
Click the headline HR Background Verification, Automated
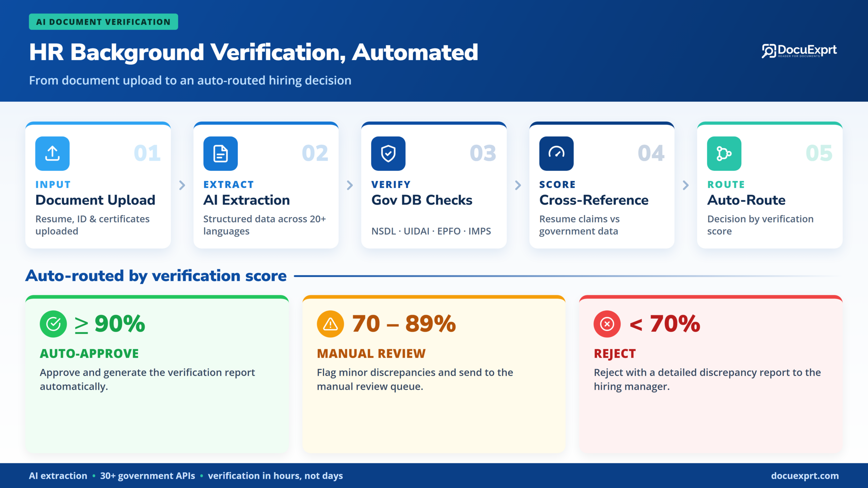(254, 53)
